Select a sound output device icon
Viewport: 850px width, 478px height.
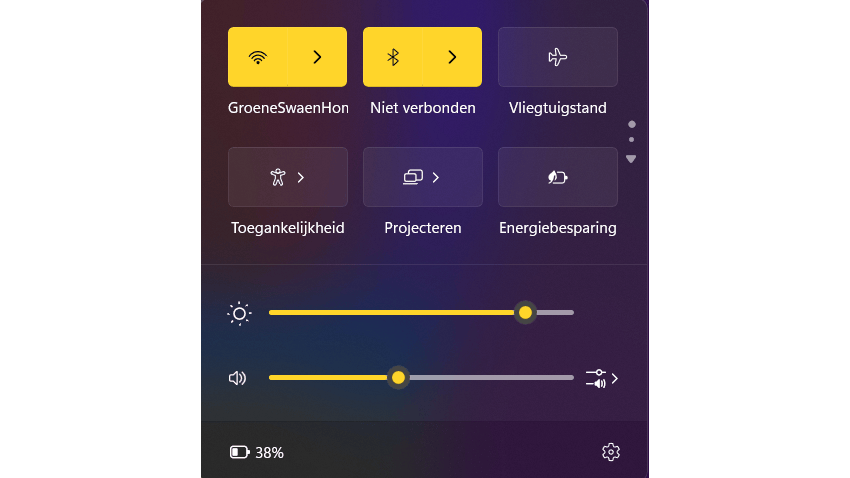596,378
